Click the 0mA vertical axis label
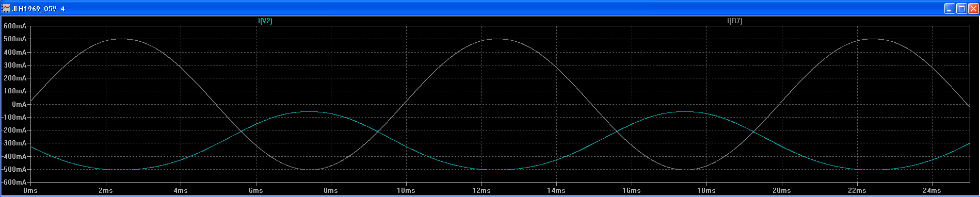The image size is (980, 197). (x=19, y=104)
